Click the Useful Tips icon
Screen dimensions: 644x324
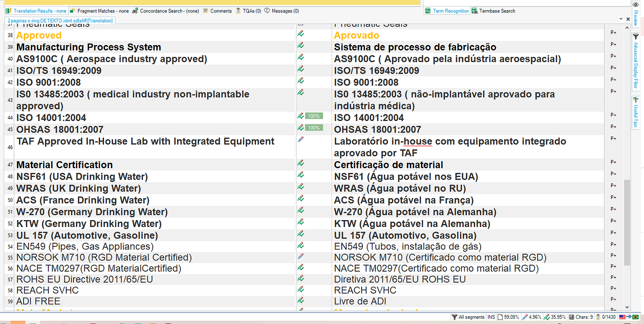[x=636, y=99]
